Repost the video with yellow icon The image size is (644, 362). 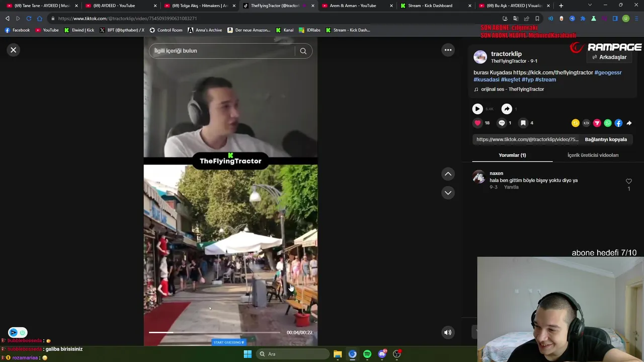click(576, 123)
